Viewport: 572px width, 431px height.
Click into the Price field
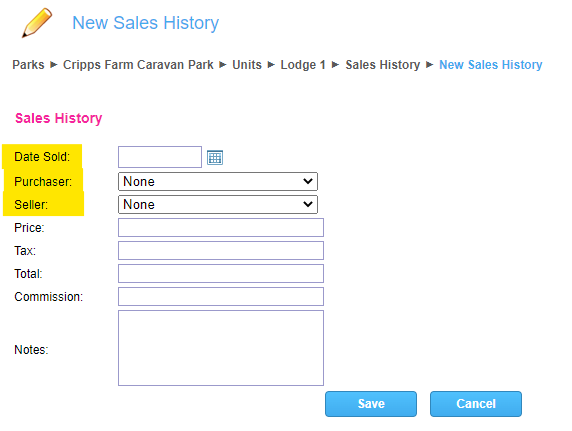point(221,227)
